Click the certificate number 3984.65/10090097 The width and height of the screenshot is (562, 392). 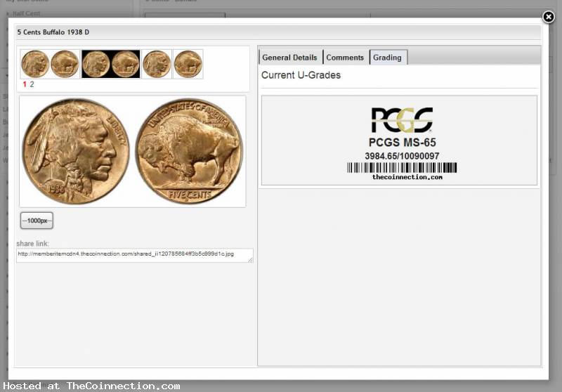402,156
